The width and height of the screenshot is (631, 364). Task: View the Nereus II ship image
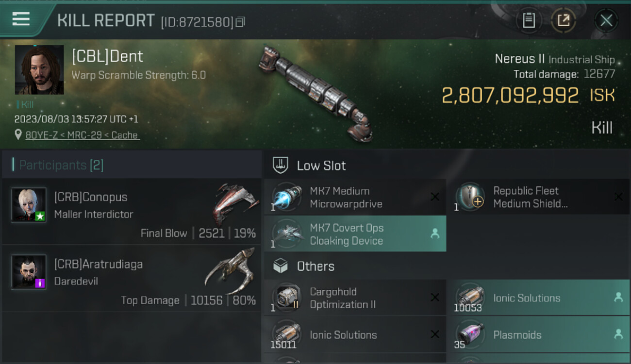(316, 92)
